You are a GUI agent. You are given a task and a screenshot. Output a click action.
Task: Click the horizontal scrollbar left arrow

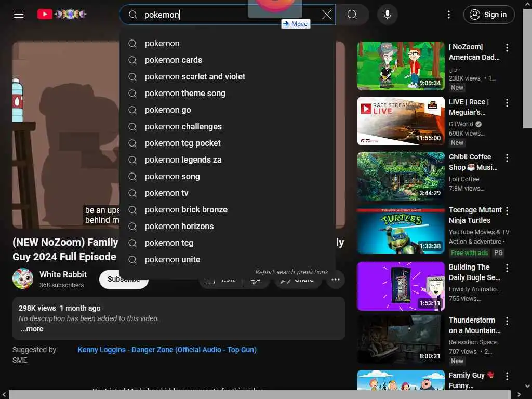(4, 395)
